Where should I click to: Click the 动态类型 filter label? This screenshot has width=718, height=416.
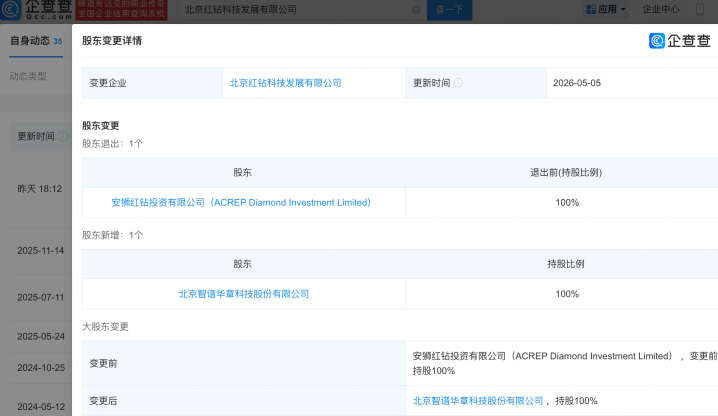(x=28, y=76)
